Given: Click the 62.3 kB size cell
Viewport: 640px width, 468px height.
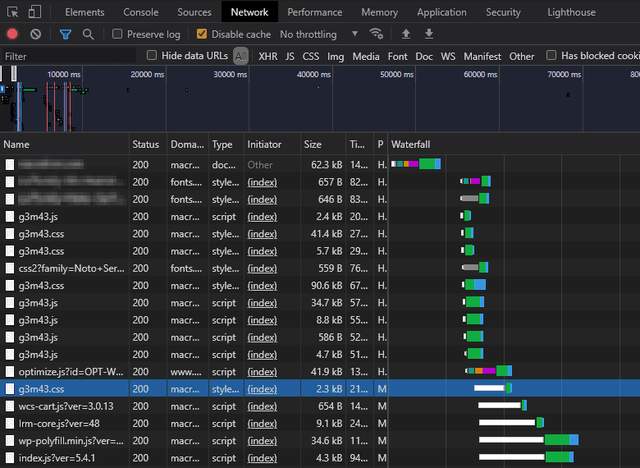Looking at the screenshot, I should (x=327, y=164).
